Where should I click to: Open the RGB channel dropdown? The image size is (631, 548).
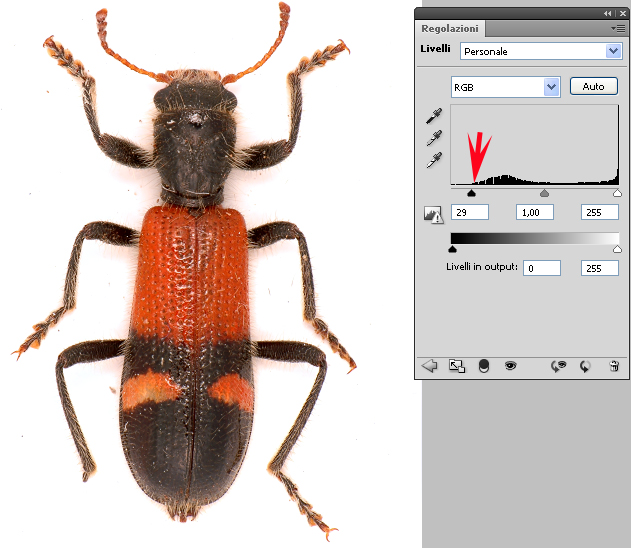tap(551, 87)
